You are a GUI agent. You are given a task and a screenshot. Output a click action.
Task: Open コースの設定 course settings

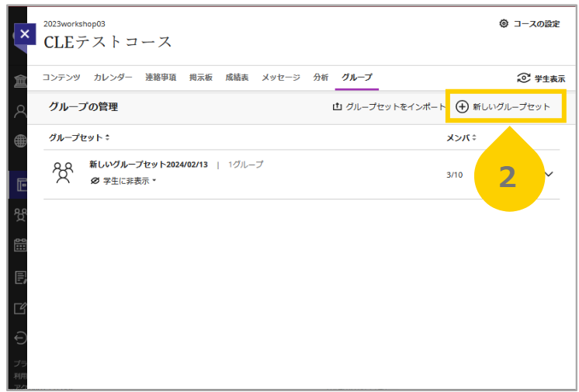click(529, 23)
